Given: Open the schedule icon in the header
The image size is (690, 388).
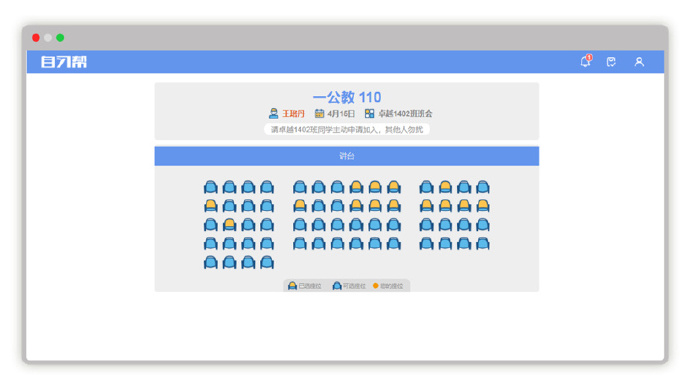Looking at the screenshot, I should click(x=611, y=62).
